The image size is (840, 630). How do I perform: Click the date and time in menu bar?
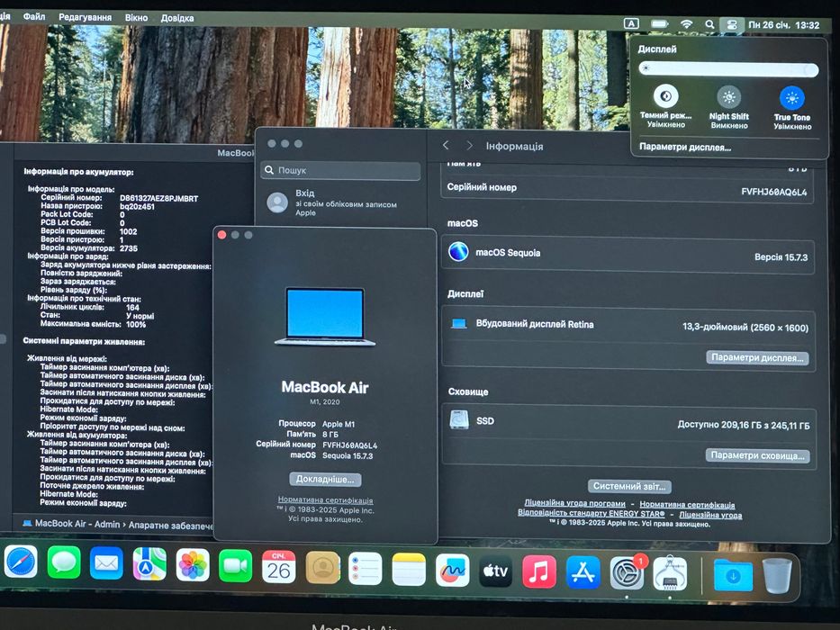[x=784, y=25]
